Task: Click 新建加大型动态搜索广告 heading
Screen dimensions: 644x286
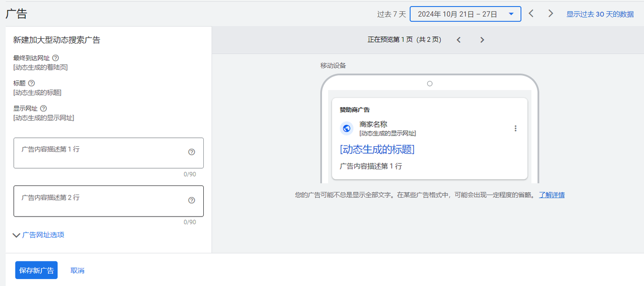Action: point(57,40)
